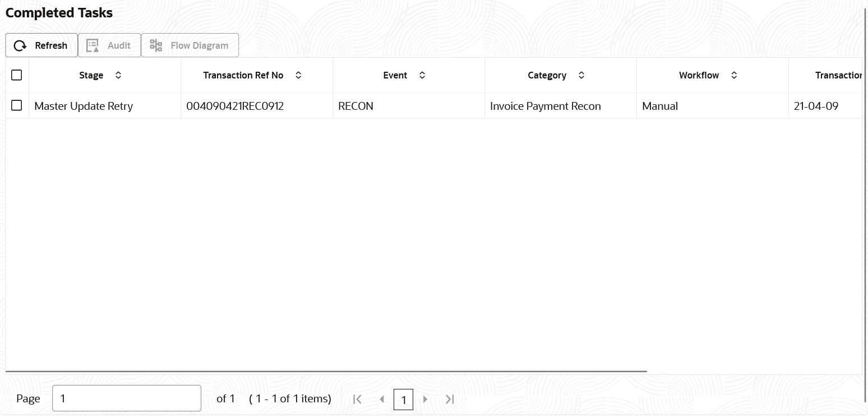Click the next-page arrow icon
Image resolution: width=868 pixels, height=418 pixels.
pos(425,399)
